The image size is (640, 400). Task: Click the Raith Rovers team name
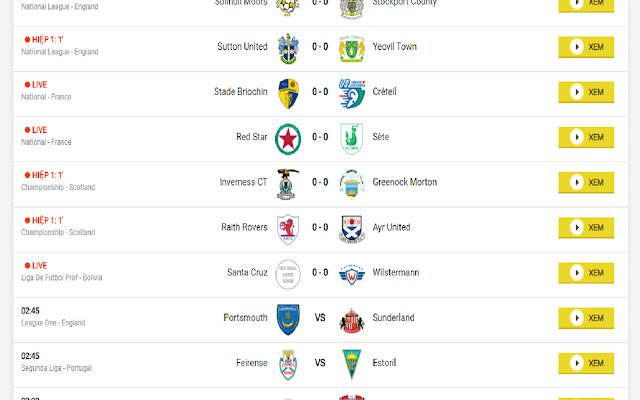(x=244, y=227)
